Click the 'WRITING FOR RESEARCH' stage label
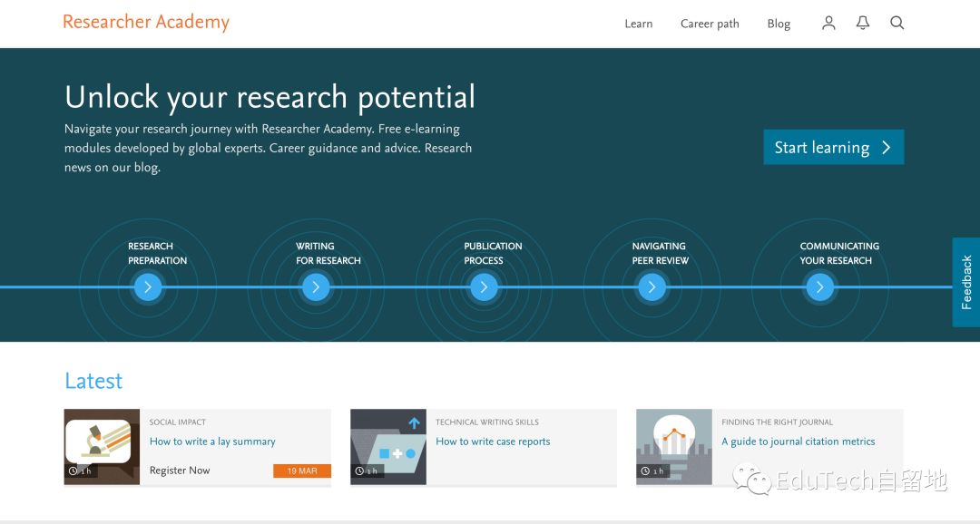Viewport: 980px width, 524px height. (328, 253)
